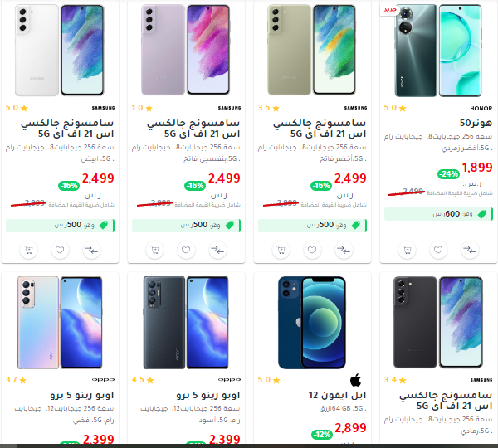Click 600 SAR savings tag on Honor 50
Viewport: 498px width, 448px height.
point(438,214)
